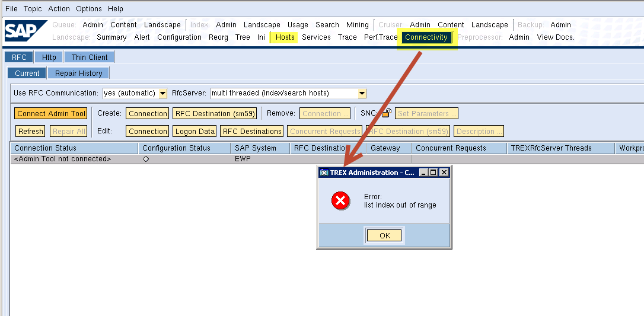644x316 pixels.
Task: Open Landscape Ini view
Action: point(261,37)
